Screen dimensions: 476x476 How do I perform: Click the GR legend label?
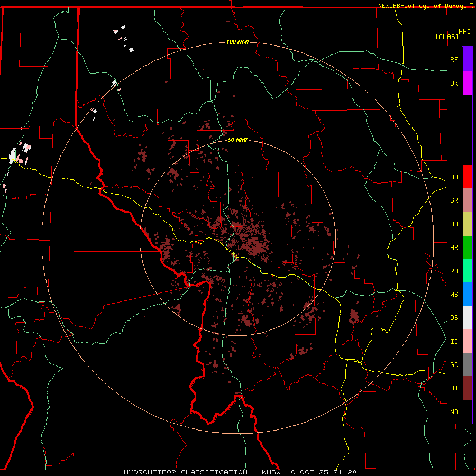[454, 200]
